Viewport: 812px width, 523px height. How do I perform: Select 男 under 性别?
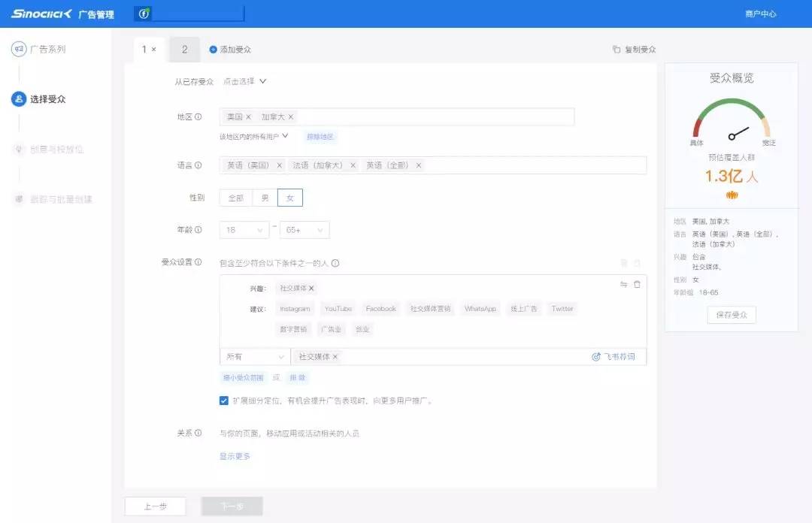[x=265, y=197]
